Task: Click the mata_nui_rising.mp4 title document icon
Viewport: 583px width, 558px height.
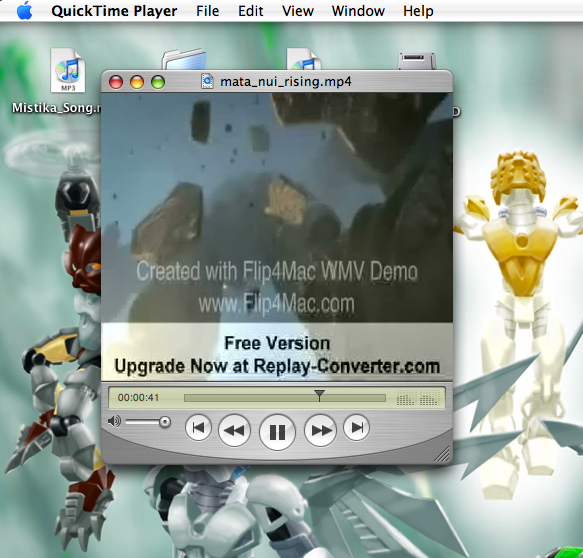Action: (x=207, y=81)
